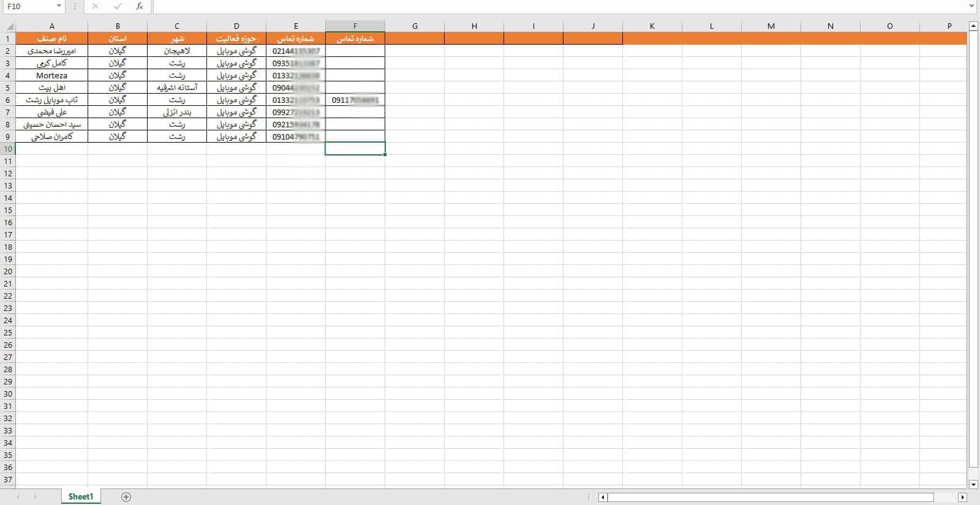Click next sheet navigation arrow
This screenshot has width=980, height=505.
(x=35, y=497)
